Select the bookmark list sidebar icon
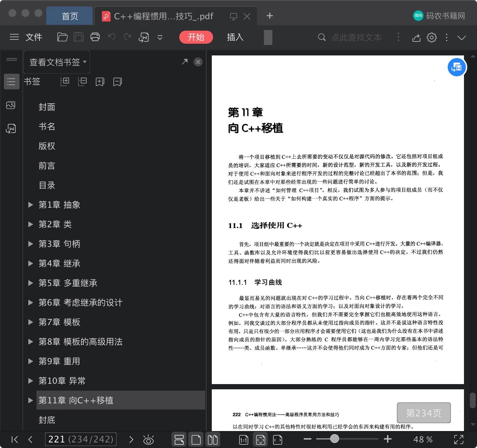This screenshot has height=448, width=477. [x=11, y=81]
